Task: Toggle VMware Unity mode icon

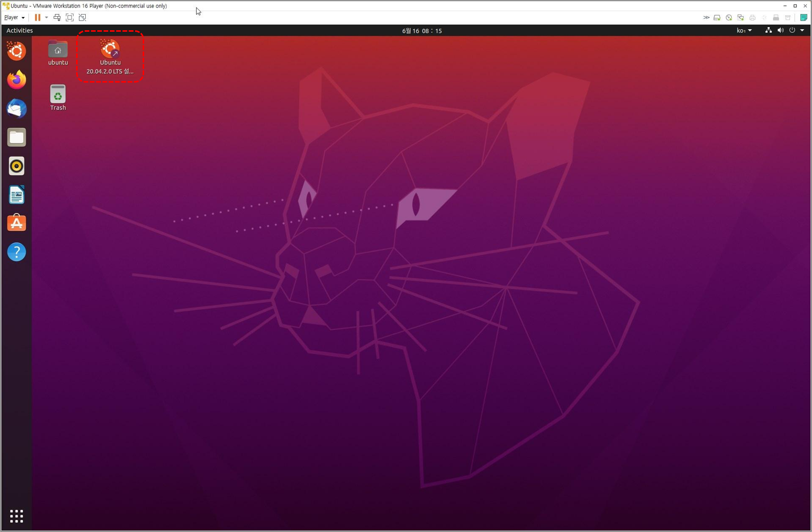Action: pos(83,18)
